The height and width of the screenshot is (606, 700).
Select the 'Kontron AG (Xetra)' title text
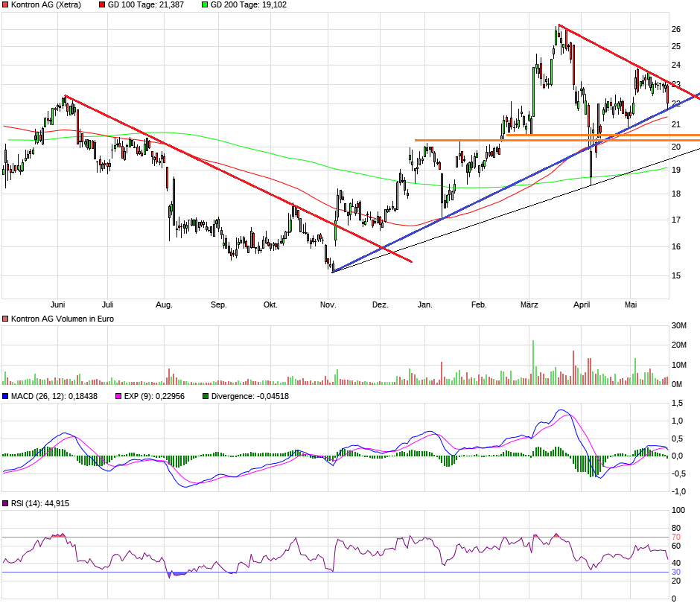(46, 5)
